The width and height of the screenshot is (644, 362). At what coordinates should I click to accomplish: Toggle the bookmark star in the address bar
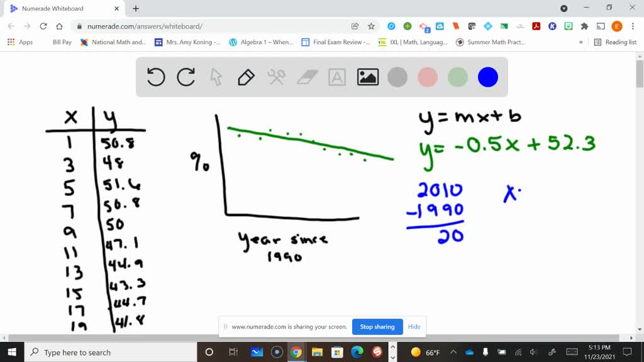(371, 26)
